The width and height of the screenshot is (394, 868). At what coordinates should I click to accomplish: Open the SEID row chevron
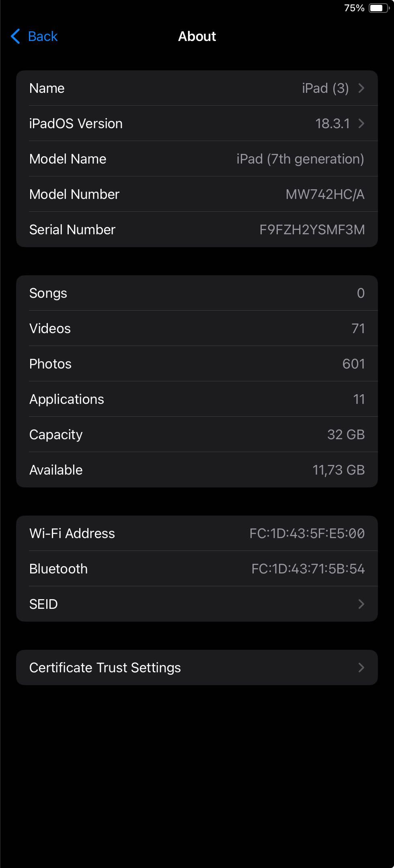(361, 604)
